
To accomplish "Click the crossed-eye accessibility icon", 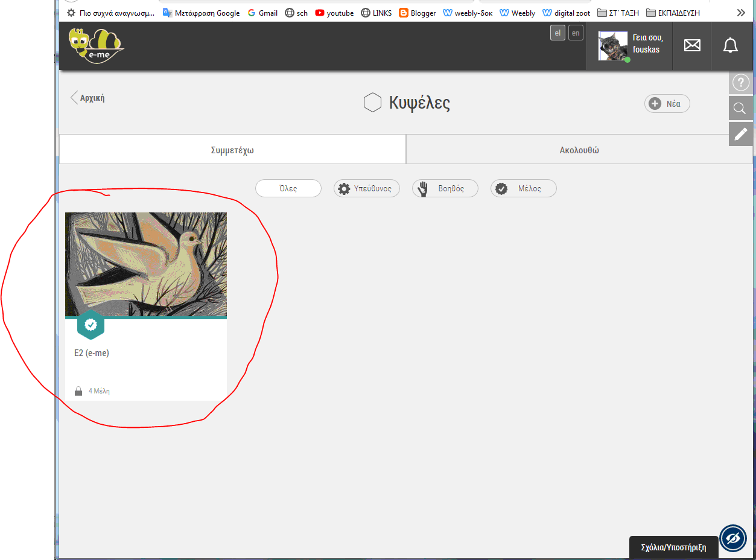I will click(733, 538).
